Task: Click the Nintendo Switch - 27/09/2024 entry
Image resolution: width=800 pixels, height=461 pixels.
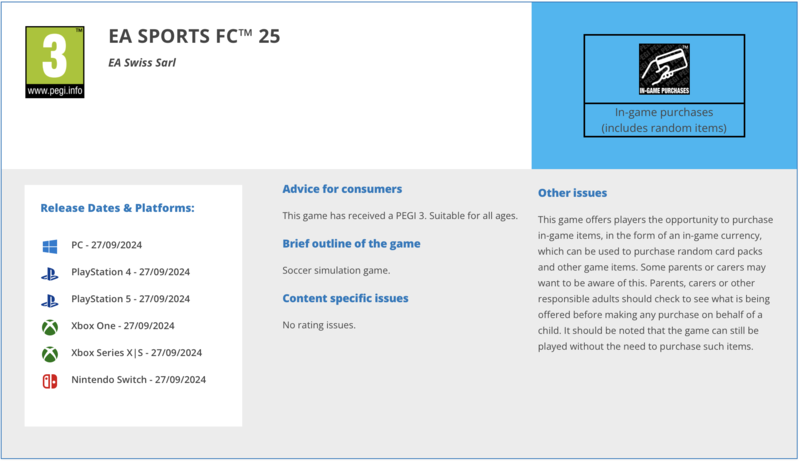Action: [139, 380]
